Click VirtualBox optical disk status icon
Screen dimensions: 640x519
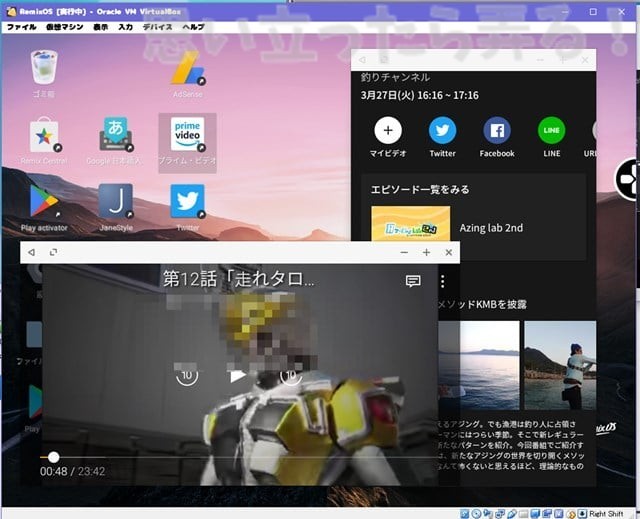476,514
